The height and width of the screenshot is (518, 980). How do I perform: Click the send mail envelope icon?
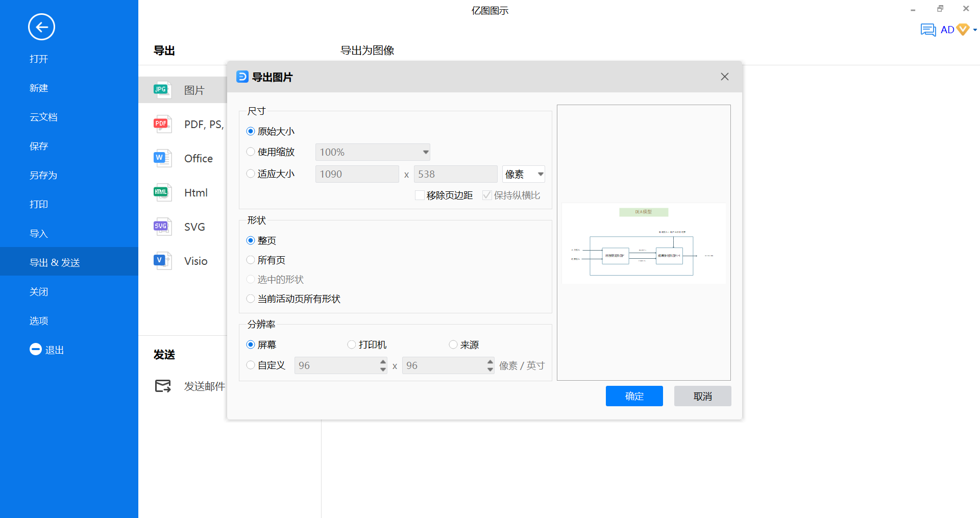coord(163,386)
